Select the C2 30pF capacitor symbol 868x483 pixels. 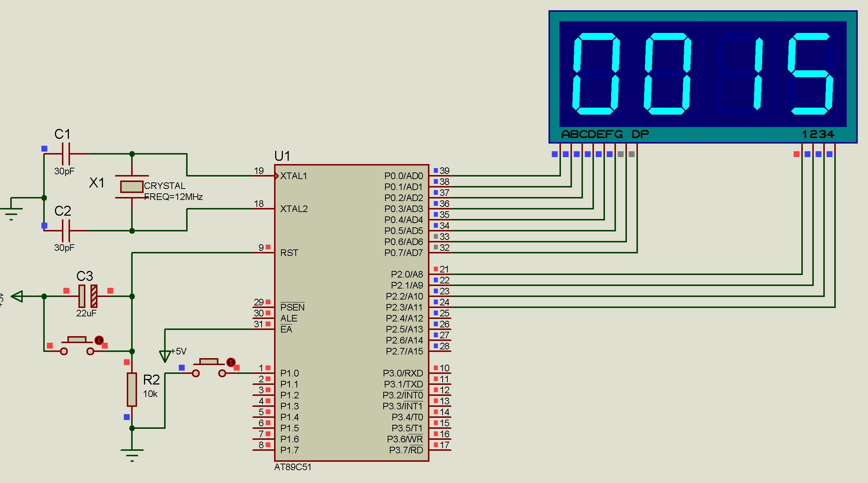[66, 230]
